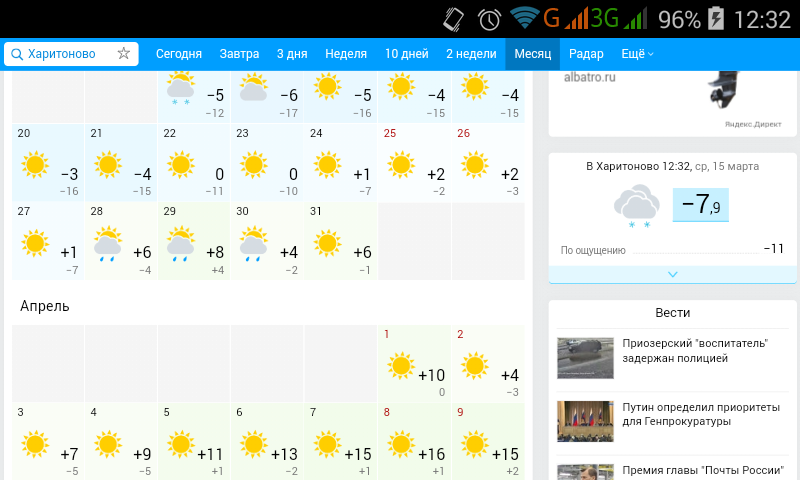This screenshot has height=480, width=800.
Task: Click sun icon for March 26
Action: click(474, 165)
